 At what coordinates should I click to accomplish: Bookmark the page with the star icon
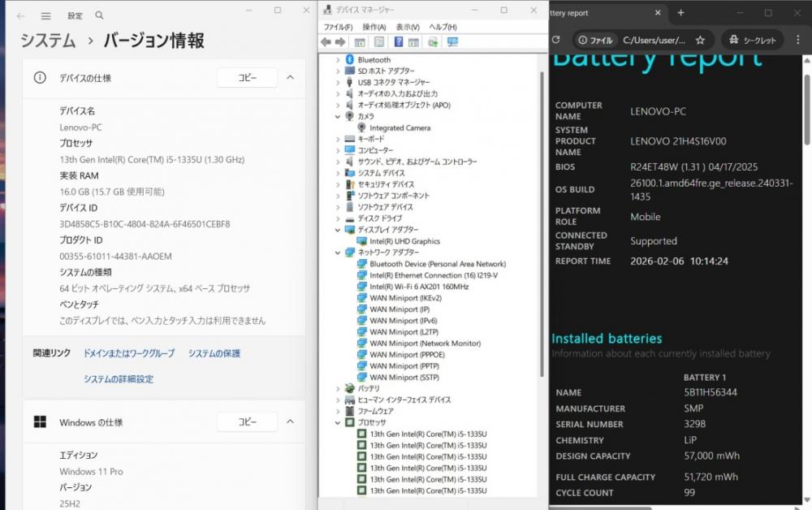[x=700, y=40]
